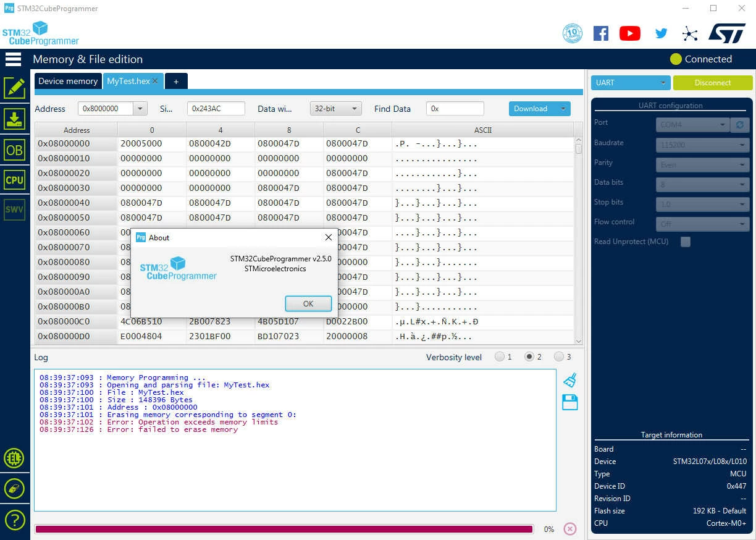756x540 pixels.
Task: Open the ST YouTube channel icon
Action: 630,33
